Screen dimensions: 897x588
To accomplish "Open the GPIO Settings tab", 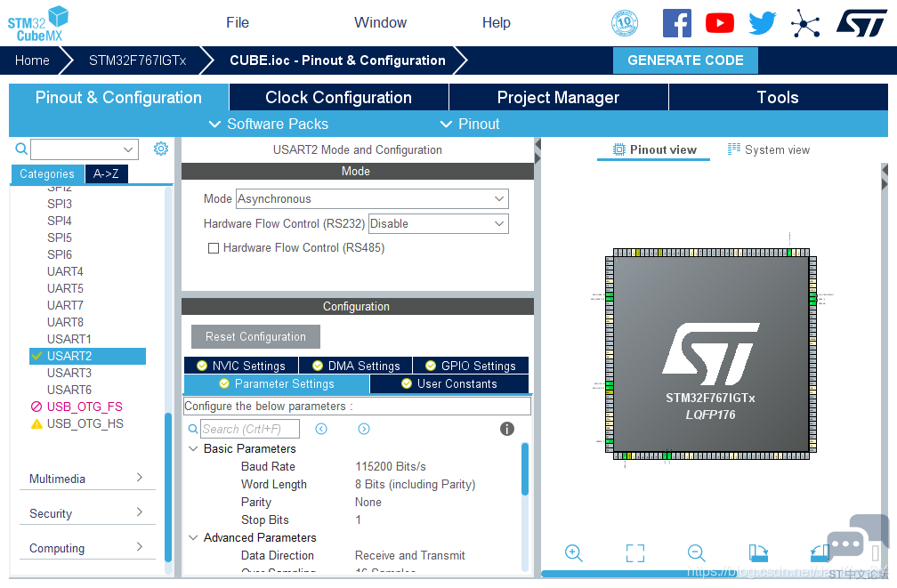I will [x=471, y=366].
